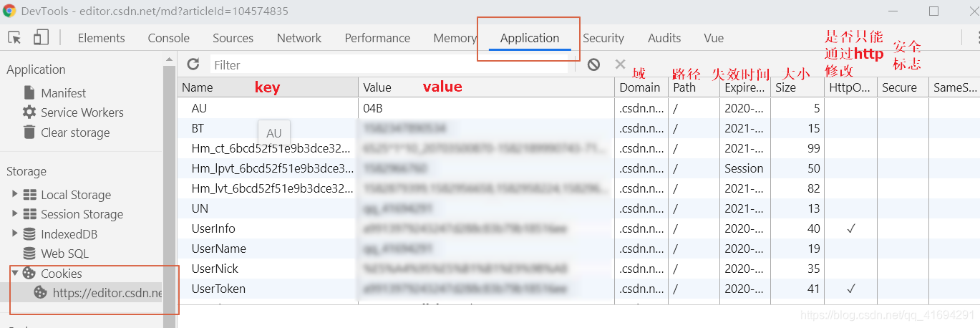Expand the IndexedDB tree node
Screen dimensions: 980x328
[x=15, y=233]
